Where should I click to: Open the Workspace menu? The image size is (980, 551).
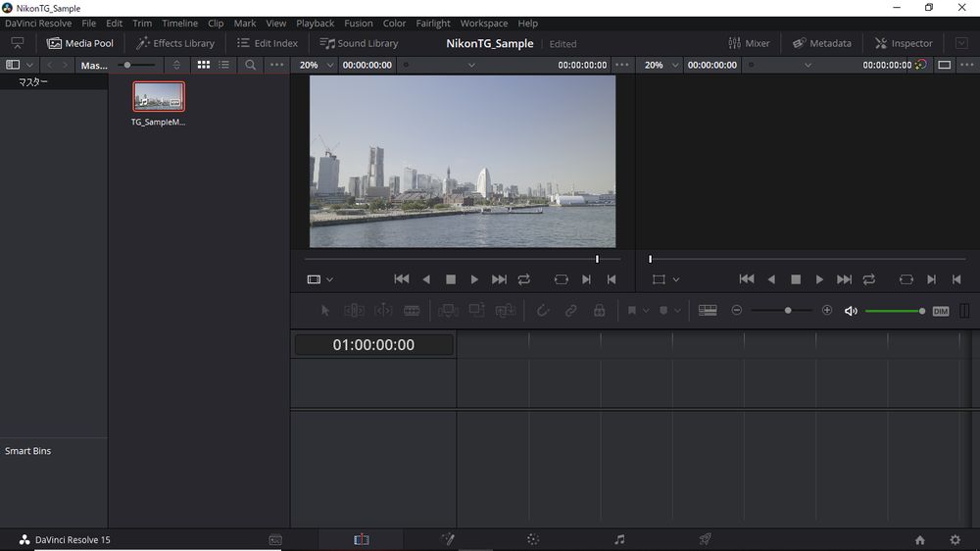pos(484,24)
